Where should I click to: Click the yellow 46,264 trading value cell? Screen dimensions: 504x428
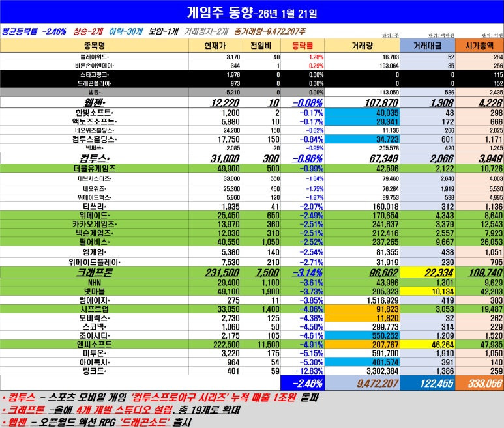coord(428,344)
